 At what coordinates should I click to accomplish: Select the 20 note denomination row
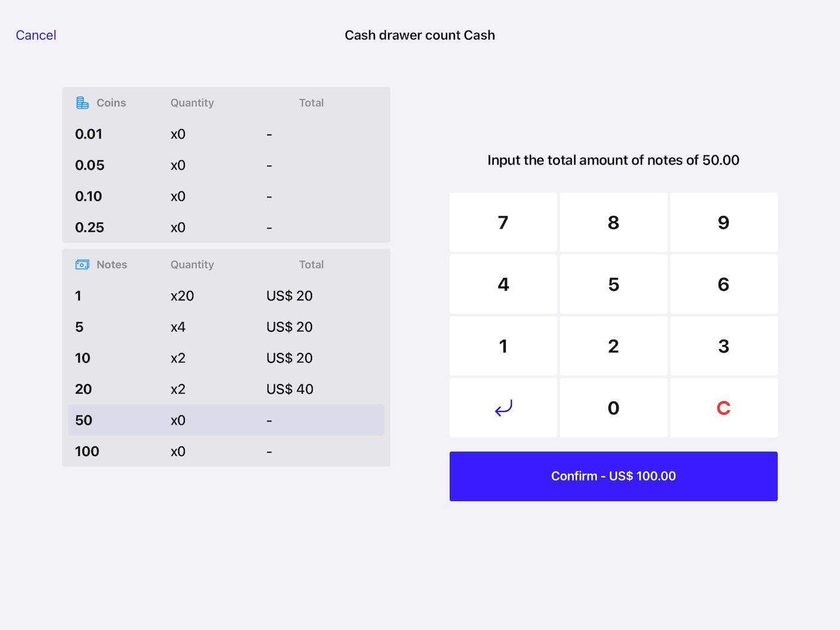(226, 389)
